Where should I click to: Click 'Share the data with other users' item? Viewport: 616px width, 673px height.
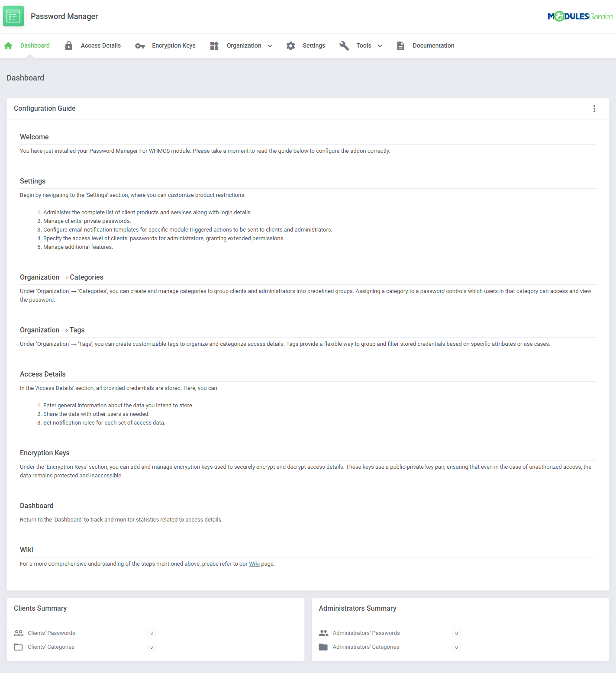point(96,414)
